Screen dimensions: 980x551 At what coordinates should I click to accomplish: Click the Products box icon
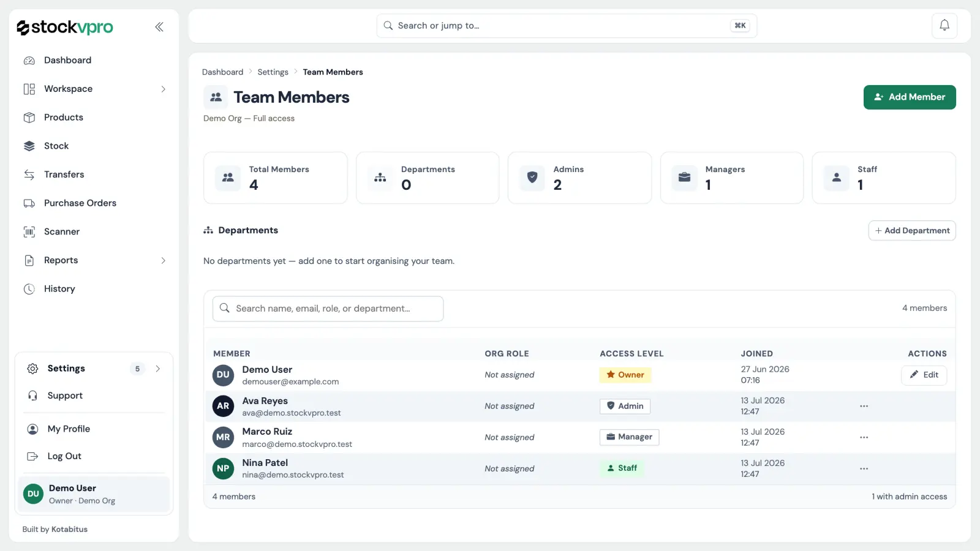(29, 118)
